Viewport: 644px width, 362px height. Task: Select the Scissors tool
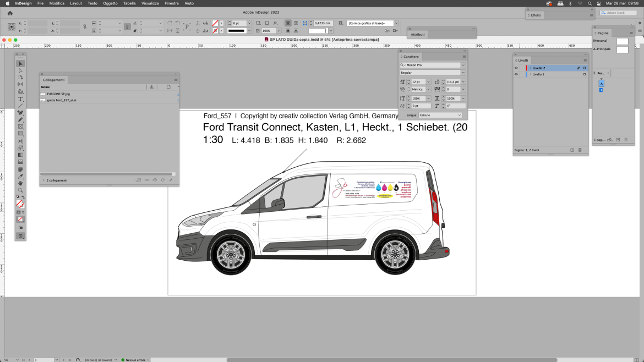pyautogui.click(x=20, y=141)
